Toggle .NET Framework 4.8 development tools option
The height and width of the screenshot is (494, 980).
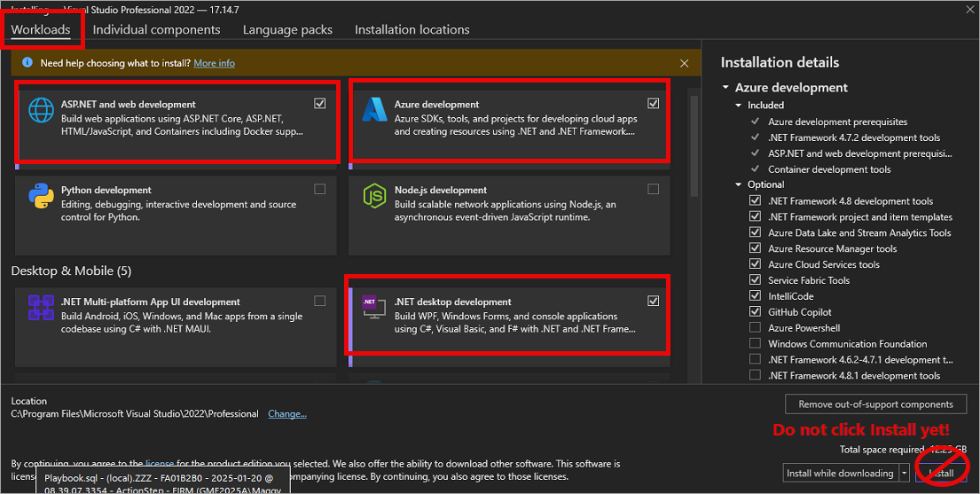[x=755, y=200]
